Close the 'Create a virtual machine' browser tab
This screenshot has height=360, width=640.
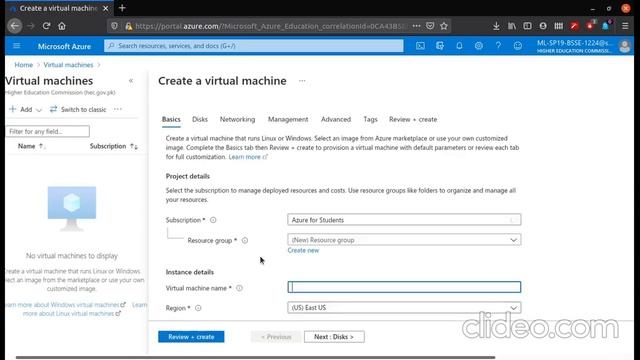106,8
